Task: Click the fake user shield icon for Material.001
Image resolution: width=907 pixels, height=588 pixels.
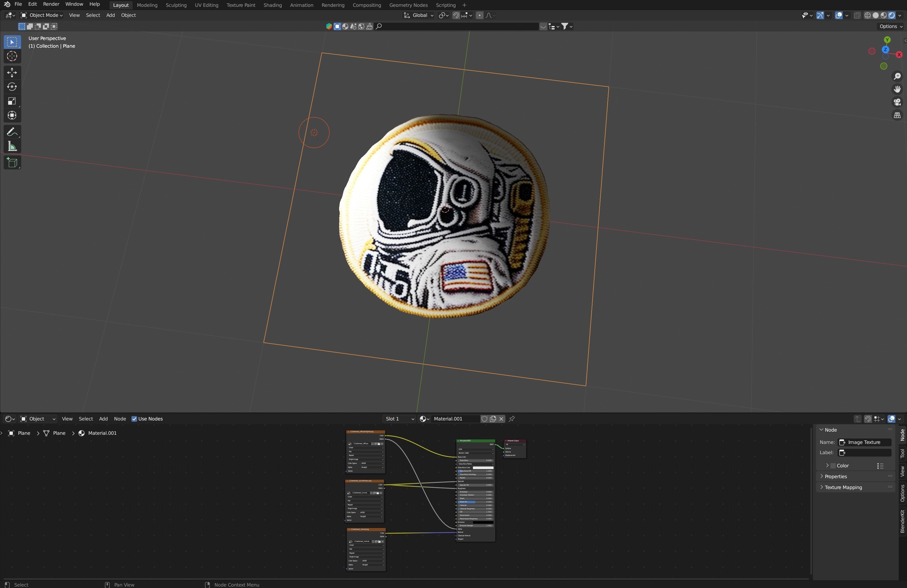Action: point(484,419)
